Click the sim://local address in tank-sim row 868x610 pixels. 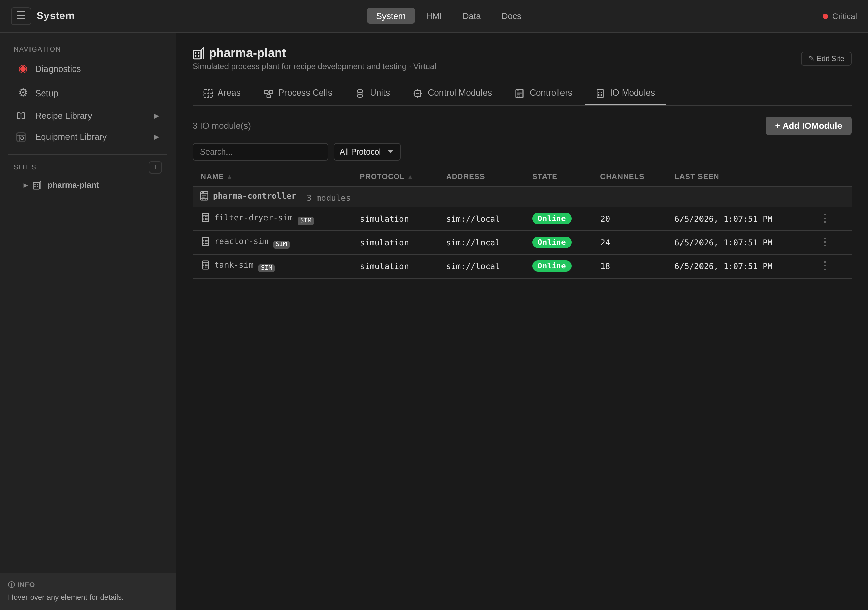[473, 266]
